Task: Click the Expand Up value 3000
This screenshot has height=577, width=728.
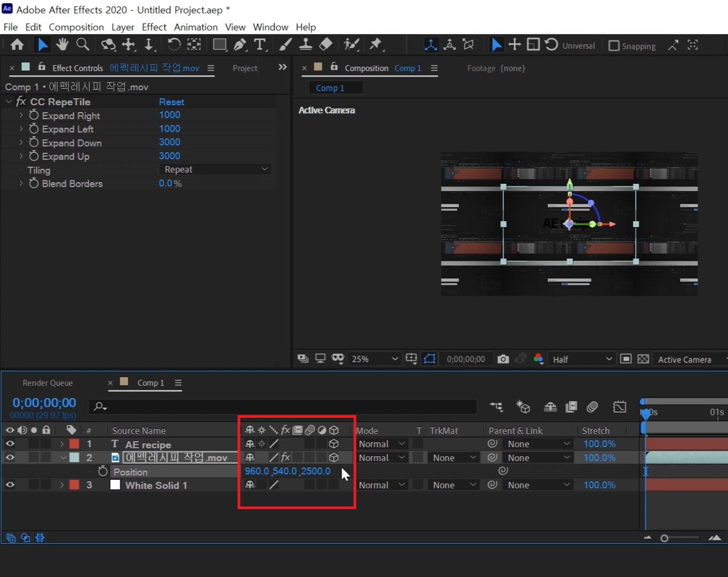Action: tap(169, 156)
